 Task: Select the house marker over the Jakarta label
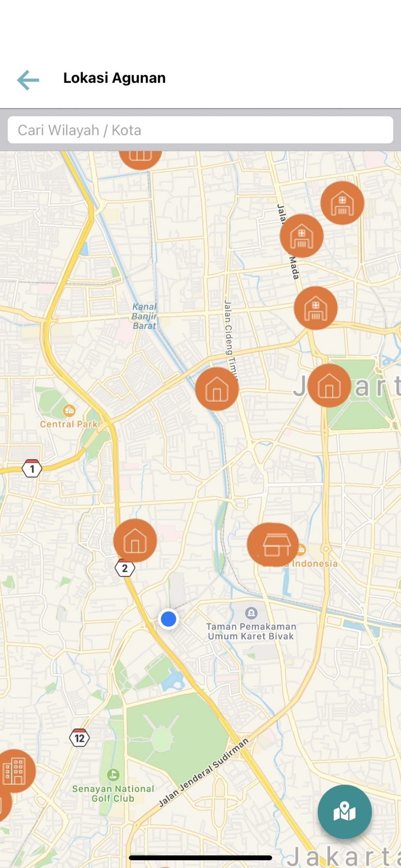(329, 386)
